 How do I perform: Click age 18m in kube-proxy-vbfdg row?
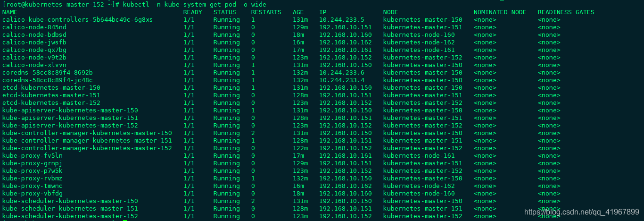[x=298, y=193]
